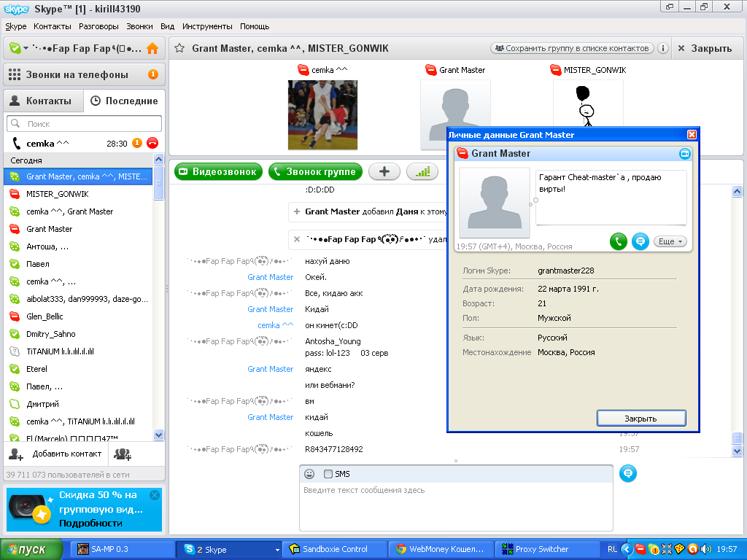Click Закрыть in the profile dialog

click(x=641, y=419)
